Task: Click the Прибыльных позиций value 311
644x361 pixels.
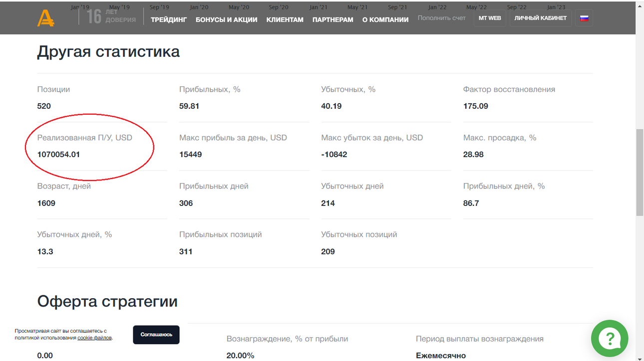Action: point(186,252)
